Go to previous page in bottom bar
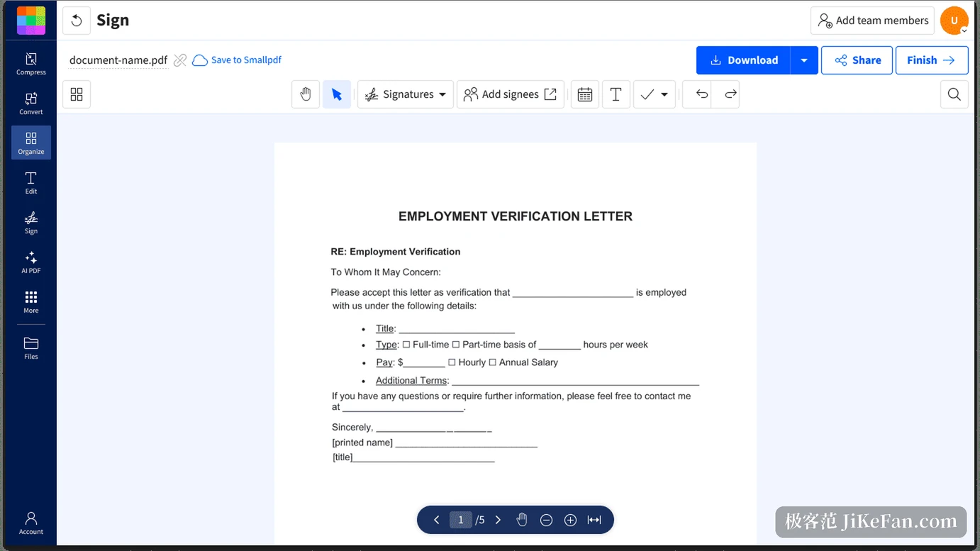Image resolution: width=980 pixels, height=551 pixels. coord(437,520)
